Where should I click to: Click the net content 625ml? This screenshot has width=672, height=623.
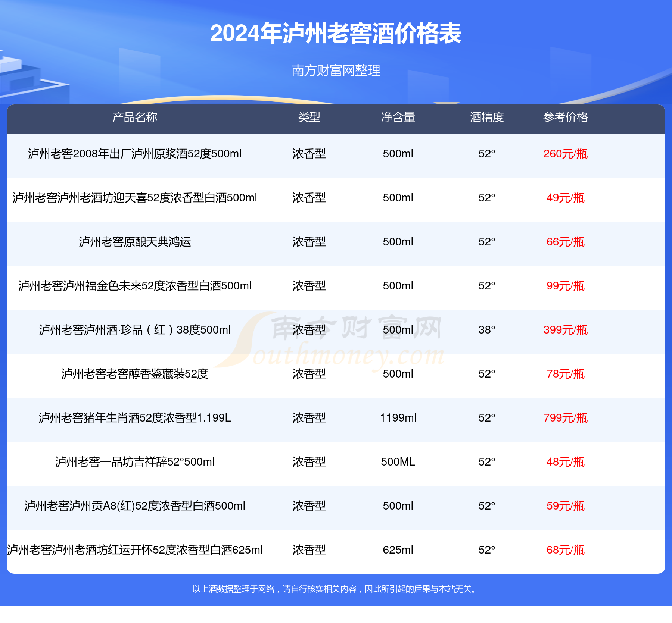(398, 550)
